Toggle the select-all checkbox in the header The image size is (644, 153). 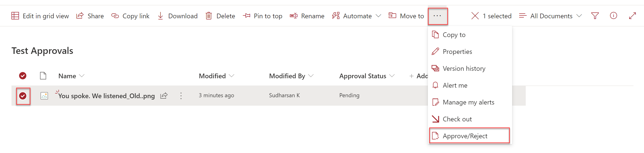click(23, 75)
